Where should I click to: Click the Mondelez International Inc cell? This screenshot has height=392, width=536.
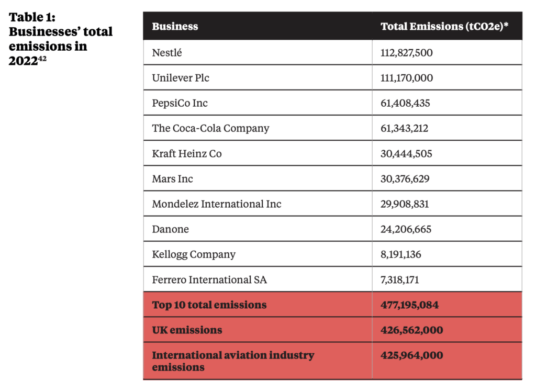(x=216, y=204)
